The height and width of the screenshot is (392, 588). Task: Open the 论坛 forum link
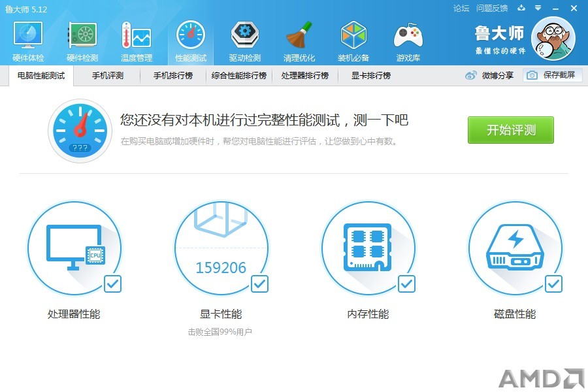click(x=461, y=8)
